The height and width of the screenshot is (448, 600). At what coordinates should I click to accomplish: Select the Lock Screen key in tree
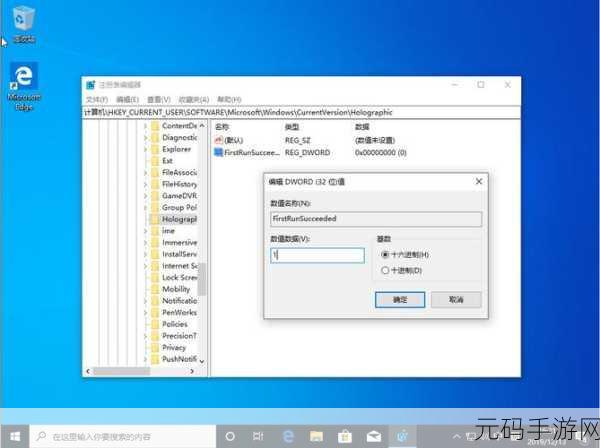tap(180, 277)
